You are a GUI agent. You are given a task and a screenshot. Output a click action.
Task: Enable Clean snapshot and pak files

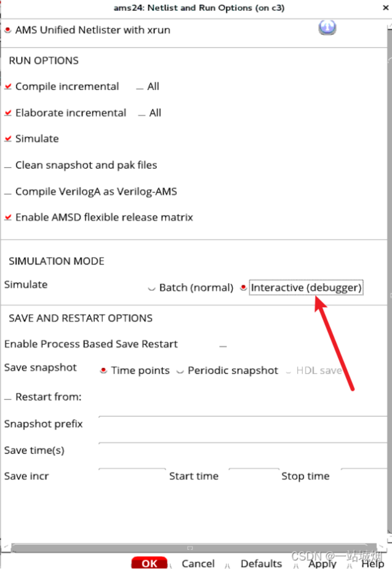8,166
